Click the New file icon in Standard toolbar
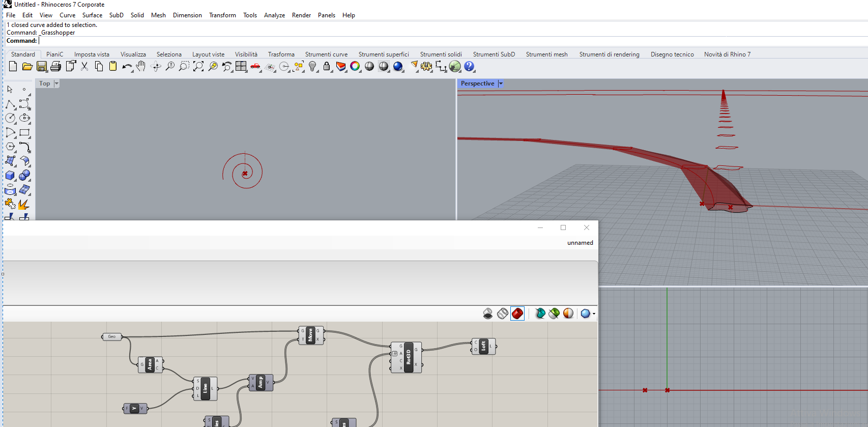868x427 pixels. (13, 66)
